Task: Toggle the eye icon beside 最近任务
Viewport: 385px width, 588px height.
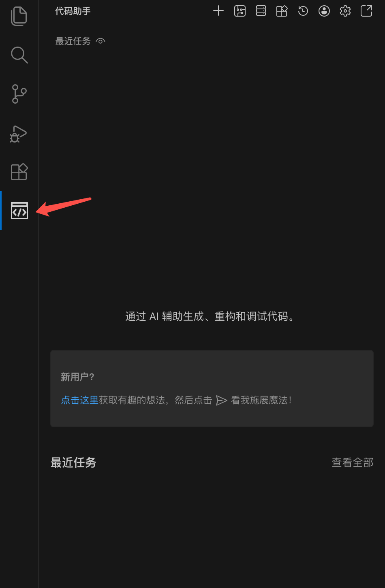Action: pyautogui.click(x=101, y=41)
